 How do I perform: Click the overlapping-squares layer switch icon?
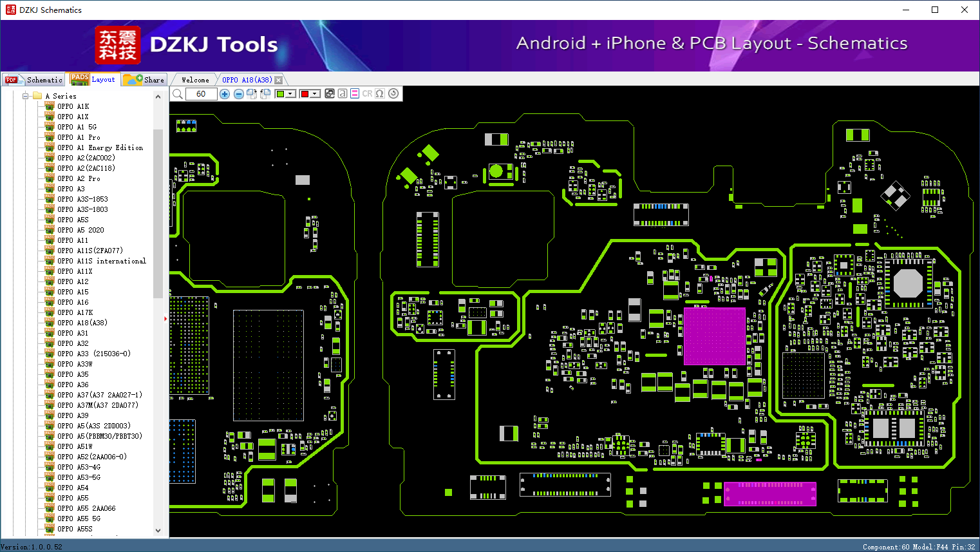(x=330, y=93)
